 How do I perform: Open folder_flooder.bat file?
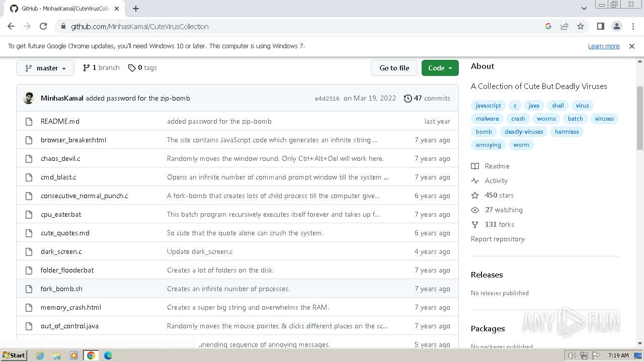coord(67,270)
